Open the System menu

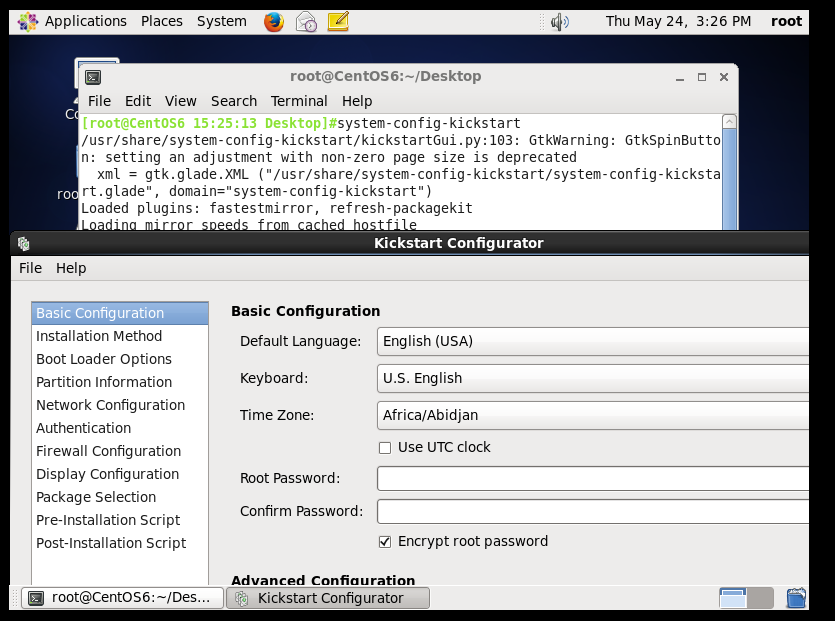(x=222, y=22)
